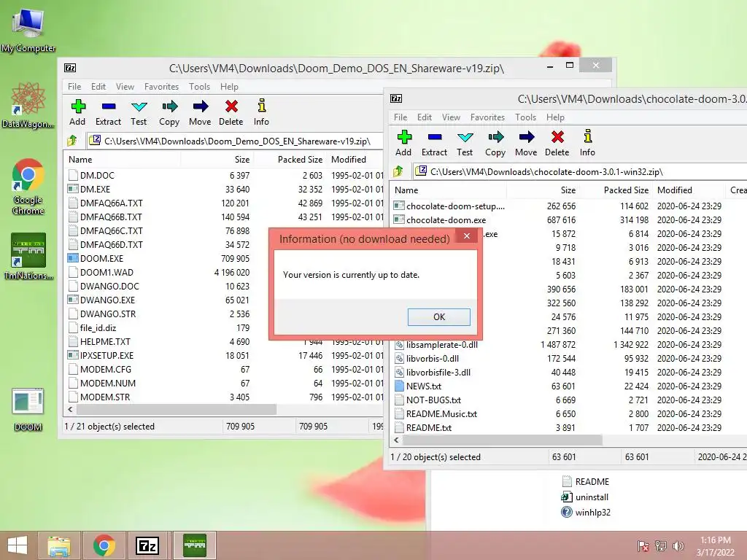Screen dimensions: 747x560
Task: Select NOT-BUGS.txt file row
Action: click(x=569, y=400)
